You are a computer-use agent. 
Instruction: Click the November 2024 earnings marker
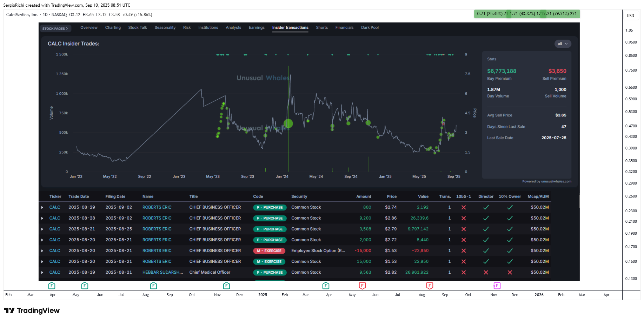click(x=226, y=286)
